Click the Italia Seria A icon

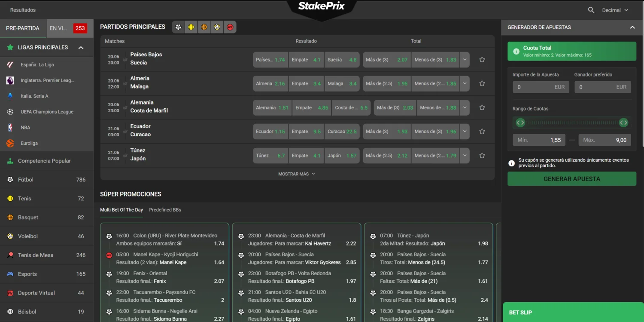click(10, 96)
